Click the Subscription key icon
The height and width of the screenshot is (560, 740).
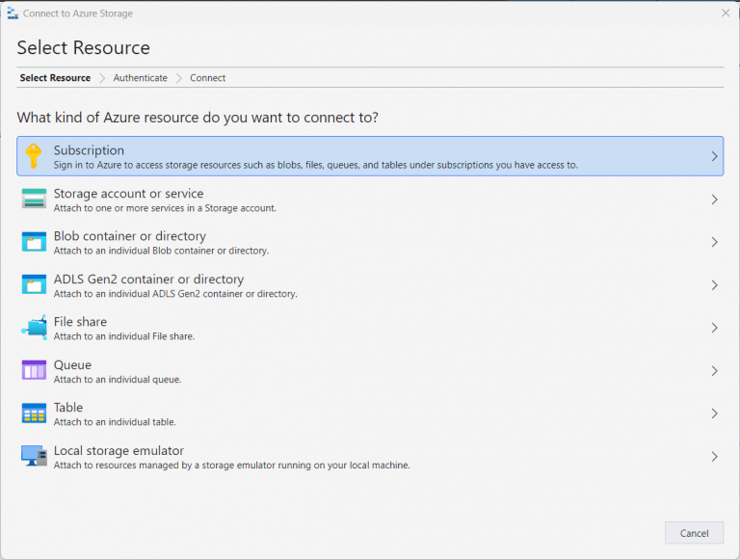coord(34,156)
